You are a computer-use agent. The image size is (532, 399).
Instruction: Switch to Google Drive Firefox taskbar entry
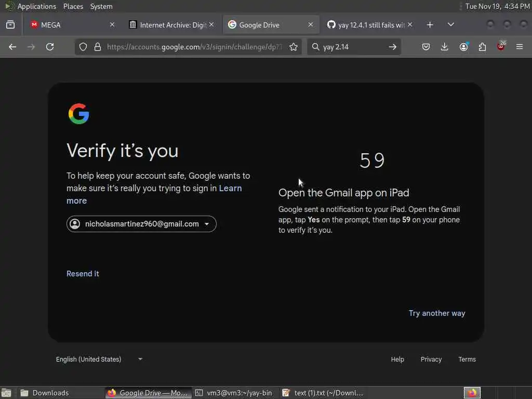point(148,393)
